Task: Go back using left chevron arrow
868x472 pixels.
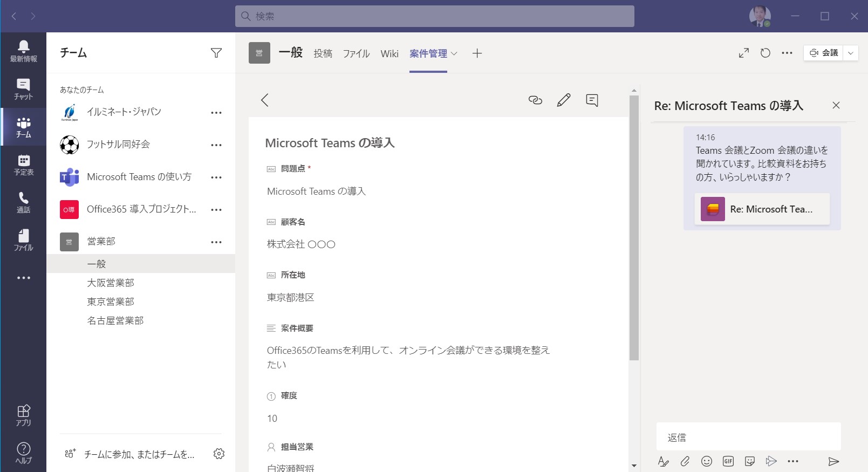Action: (x=265, y=100)
